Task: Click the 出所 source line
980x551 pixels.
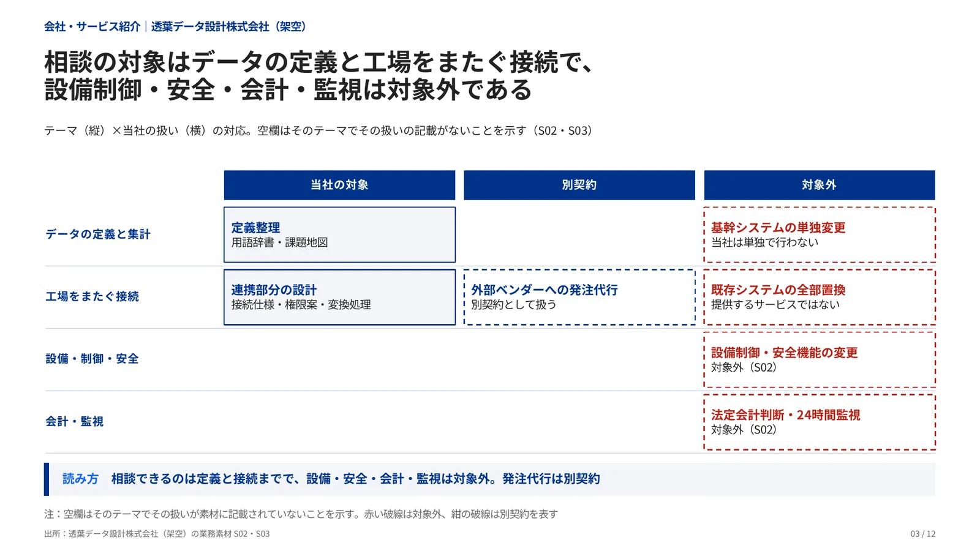Action: click(157, 534)
